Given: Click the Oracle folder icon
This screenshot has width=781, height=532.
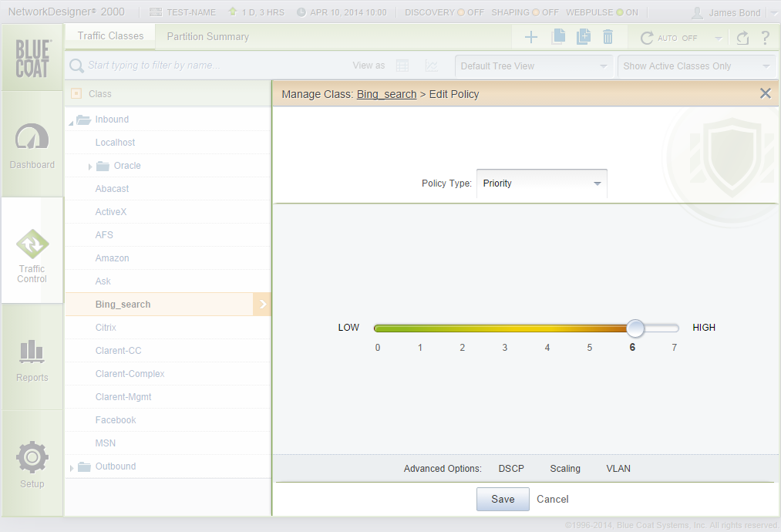Looking at the screenshot, I should 103,166.
